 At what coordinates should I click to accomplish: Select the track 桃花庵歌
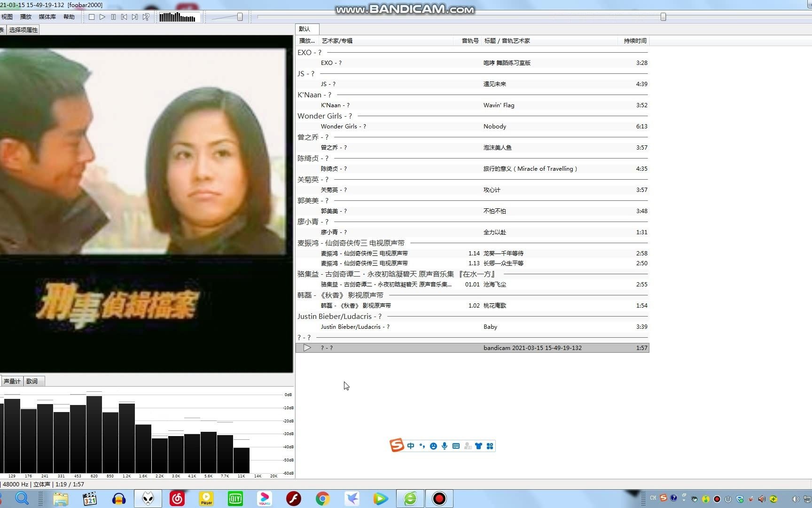coord(472,306)
